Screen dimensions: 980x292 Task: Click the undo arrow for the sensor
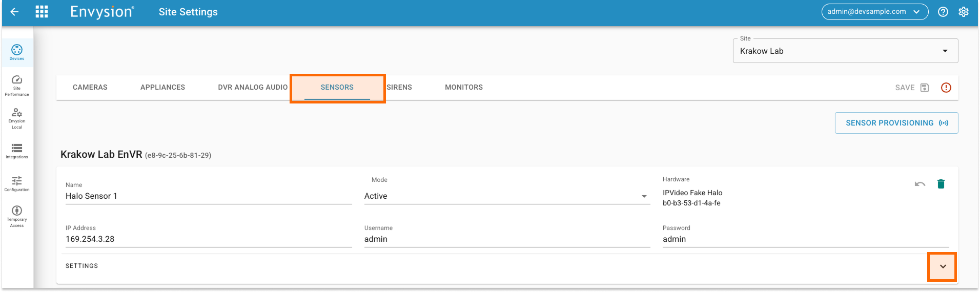click(x=920, y=184)
